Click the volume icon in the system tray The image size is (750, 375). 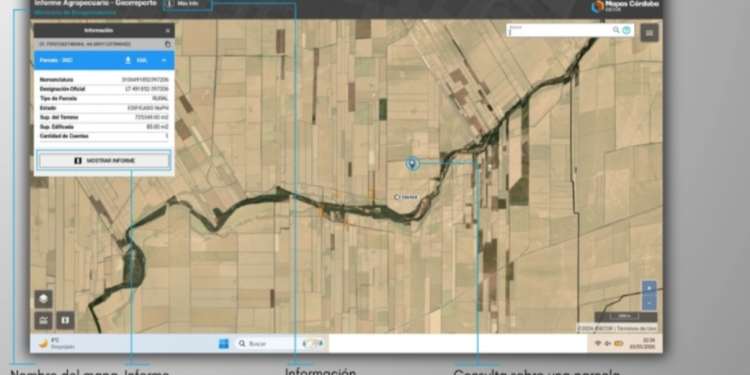tap(607, 343)
